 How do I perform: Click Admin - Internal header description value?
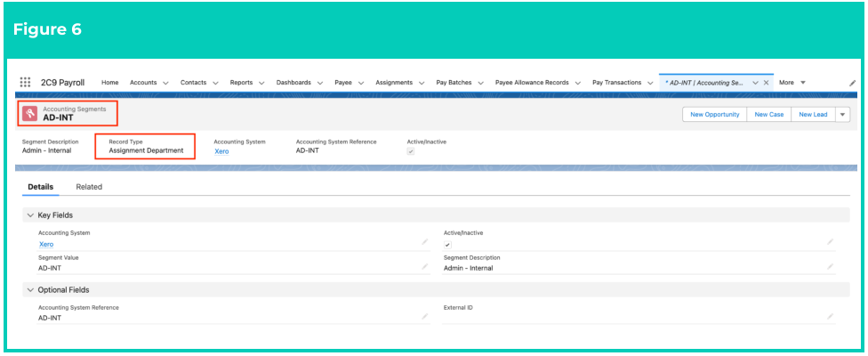pyautogui.click(x=46, y=150)
